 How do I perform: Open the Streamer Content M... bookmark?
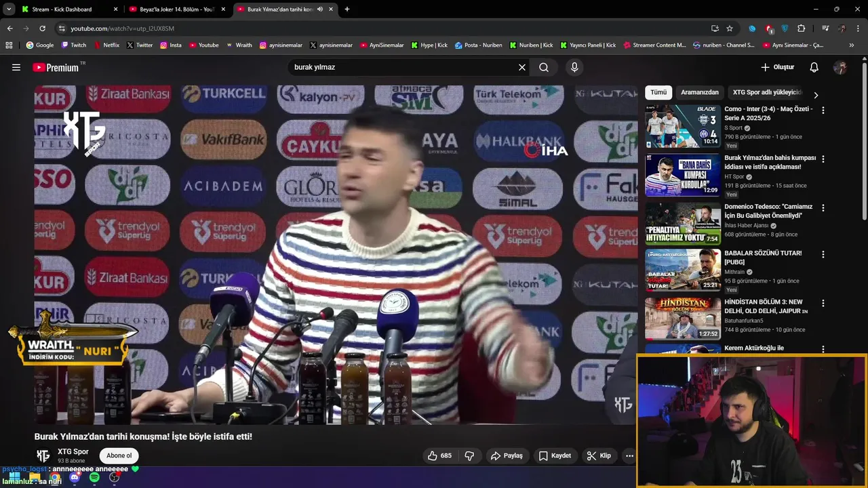(x=654, y=45)
